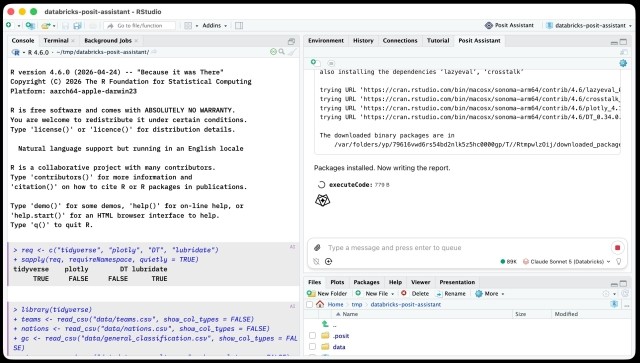Click the Rename button in Files pane
The height and width of the screenshot is (363, 640).
(451, 294)
